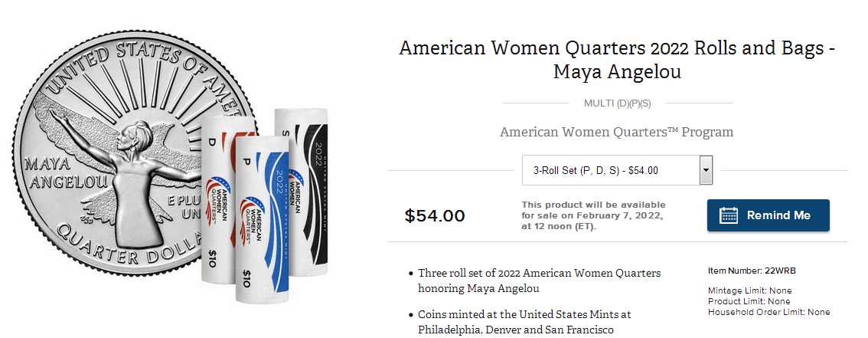
Task: Click the Mintage Limit: None text
Action: [749, 290]
